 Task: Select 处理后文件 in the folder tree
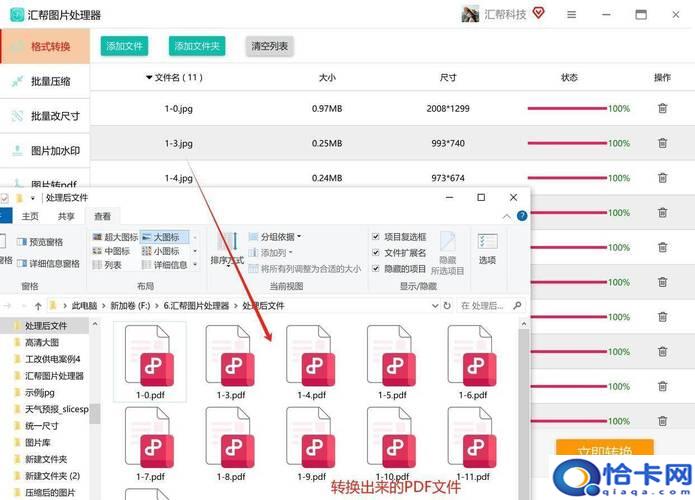[x=46, y=326]
